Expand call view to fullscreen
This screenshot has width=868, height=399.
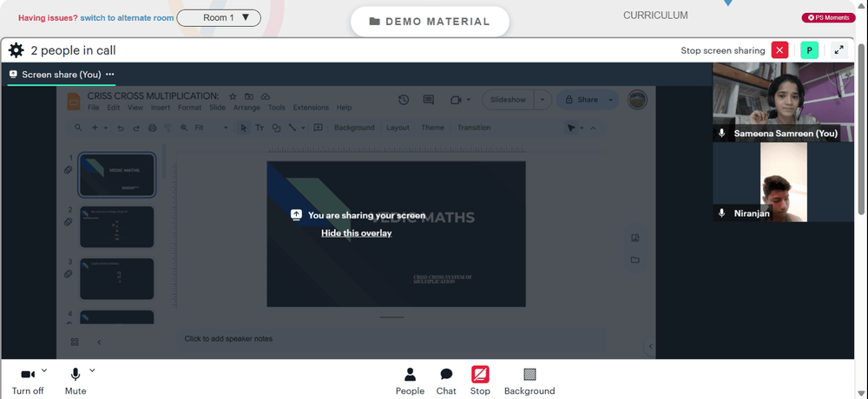click(839, 50)
